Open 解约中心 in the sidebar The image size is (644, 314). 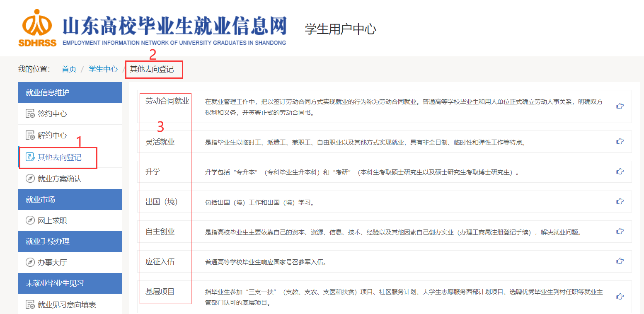(x=52, y=135)
